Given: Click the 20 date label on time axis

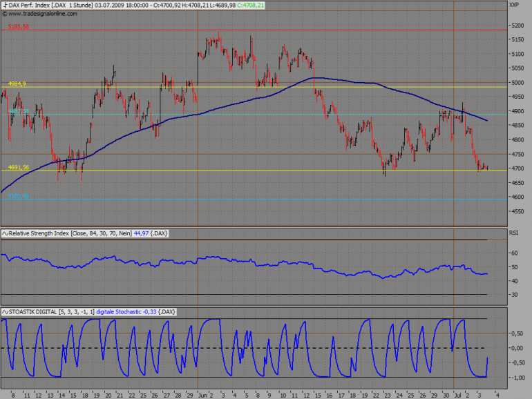Looking at the screenshot, I should pyautogui.click(x=108, y=396).
